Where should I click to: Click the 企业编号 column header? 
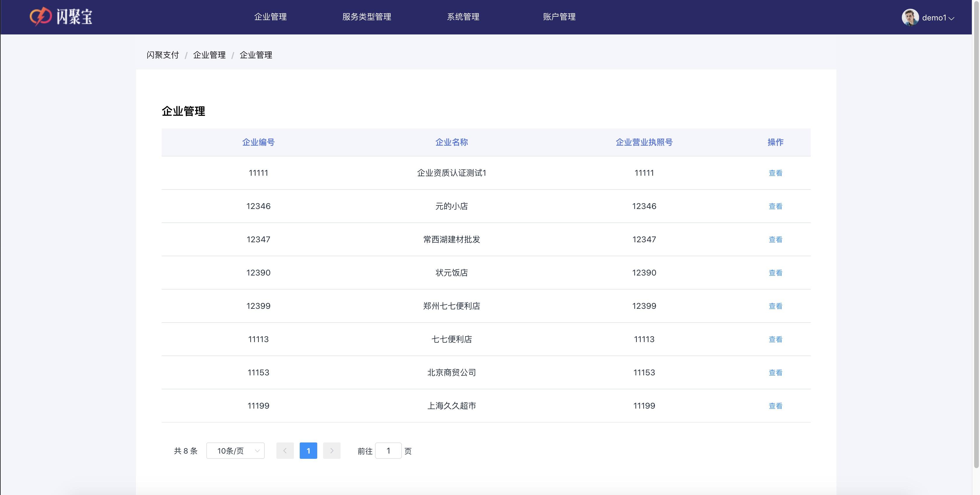(x=258, y=142)
